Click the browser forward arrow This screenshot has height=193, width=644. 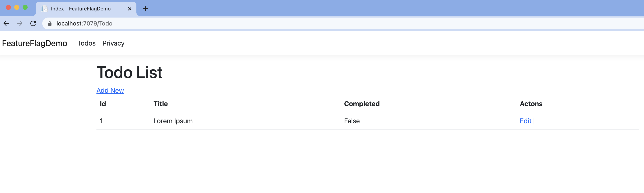click(19, 23)
